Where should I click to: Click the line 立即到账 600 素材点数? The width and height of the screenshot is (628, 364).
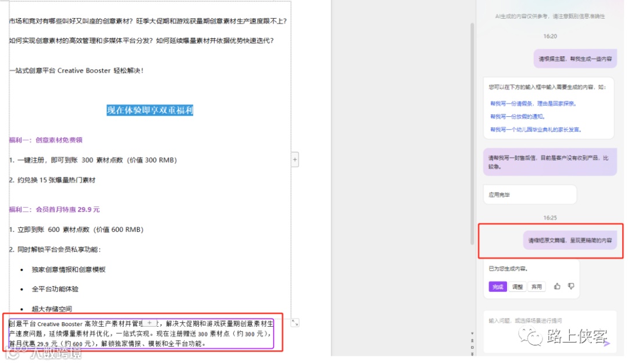coord(76,230)
